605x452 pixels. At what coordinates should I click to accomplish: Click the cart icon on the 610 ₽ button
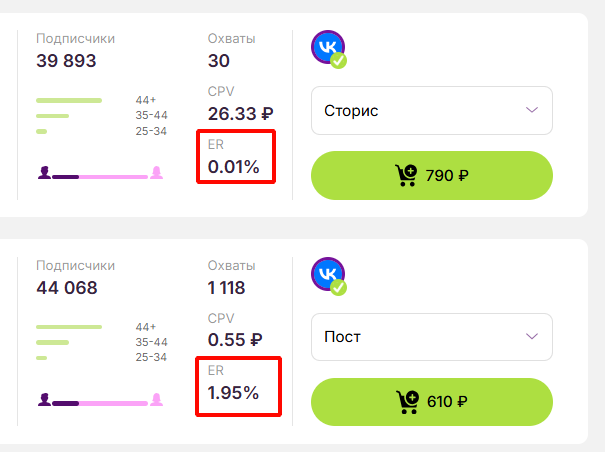point(407,402)
